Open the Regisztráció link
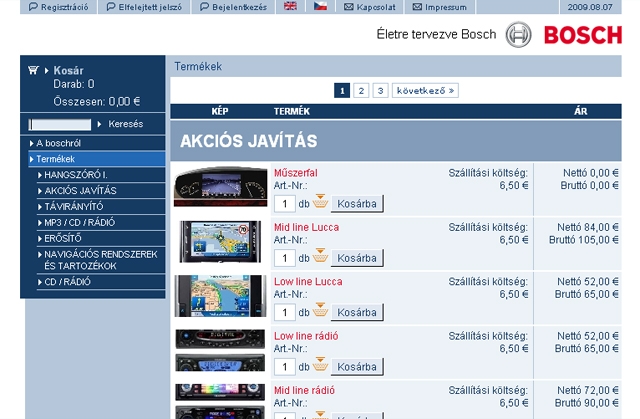 [58, 7]
